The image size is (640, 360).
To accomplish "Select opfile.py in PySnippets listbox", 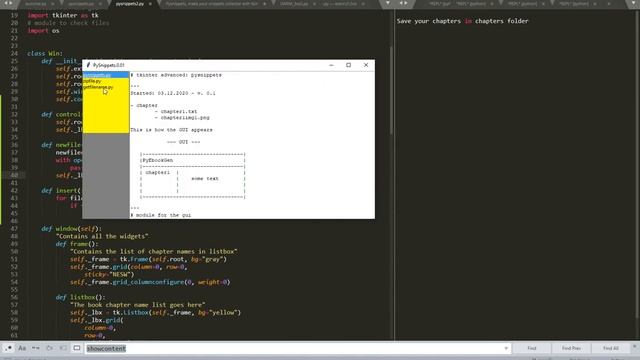I will point(106,81).
